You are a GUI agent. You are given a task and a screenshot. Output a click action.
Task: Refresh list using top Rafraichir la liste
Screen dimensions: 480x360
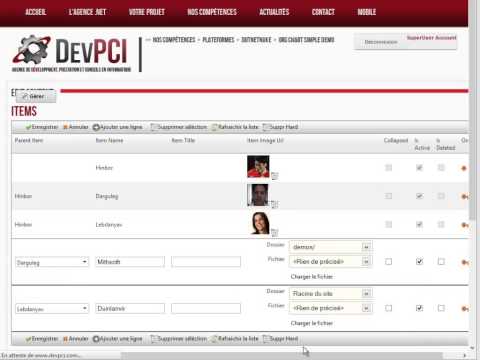point(235,127)
